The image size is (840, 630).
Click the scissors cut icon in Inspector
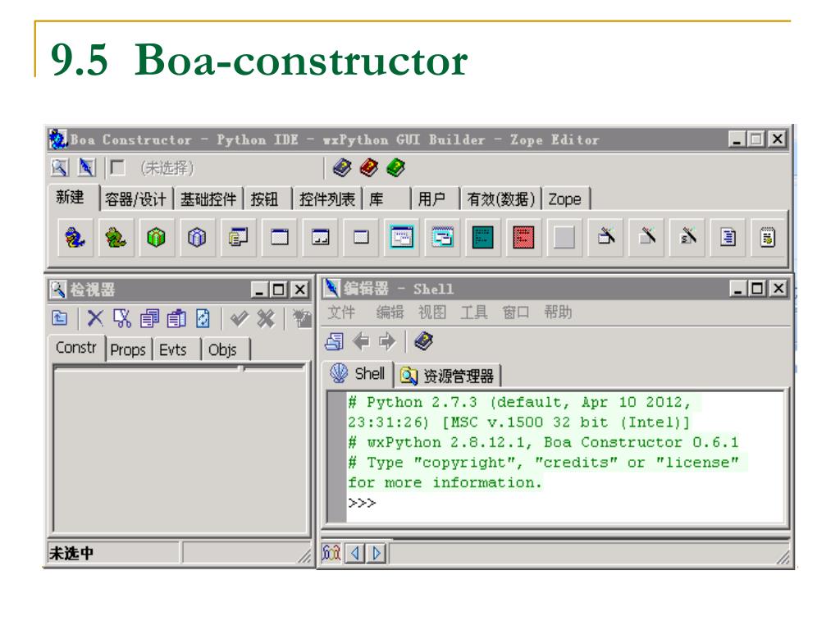[x=122, y=319]
